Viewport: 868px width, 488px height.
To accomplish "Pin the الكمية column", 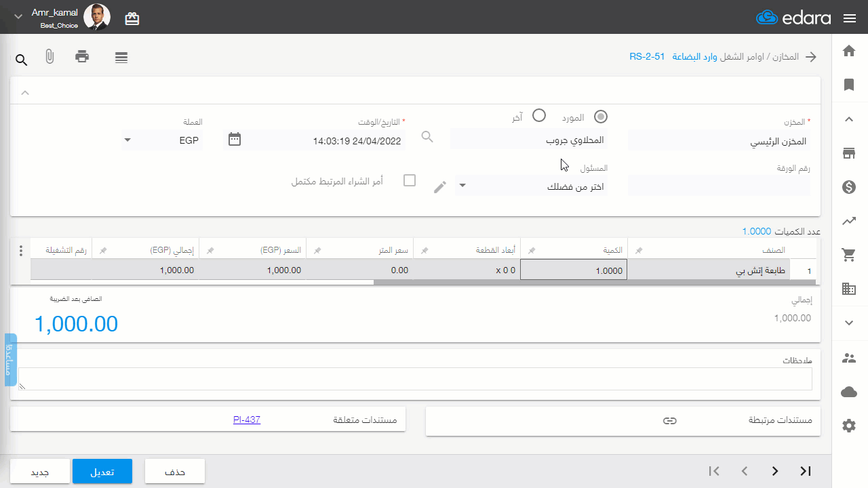I will click(532, 251).
